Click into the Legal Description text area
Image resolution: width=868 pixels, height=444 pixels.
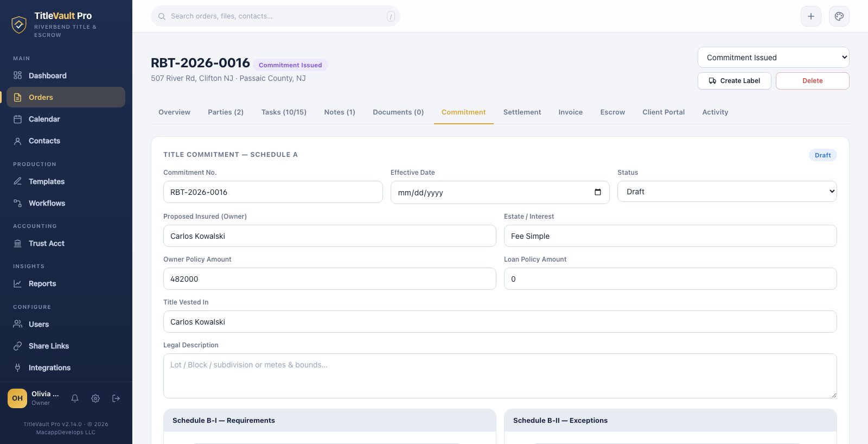[x=500, y=376]
